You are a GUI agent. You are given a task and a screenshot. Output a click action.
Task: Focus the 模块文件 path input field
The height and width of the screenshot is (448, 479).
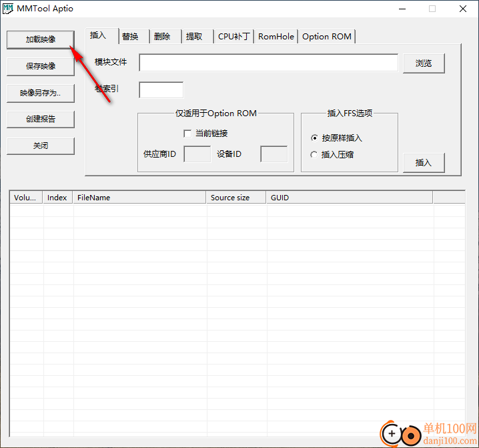[x=269, y=63]
